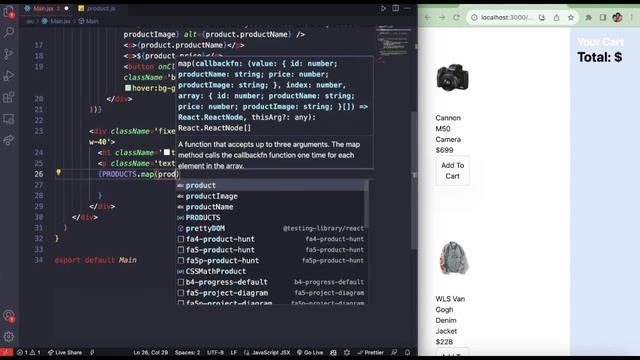The height and width of the screenshot is (360, 640).
Task: Open Run and Debug view
Action: pos(9,76)
